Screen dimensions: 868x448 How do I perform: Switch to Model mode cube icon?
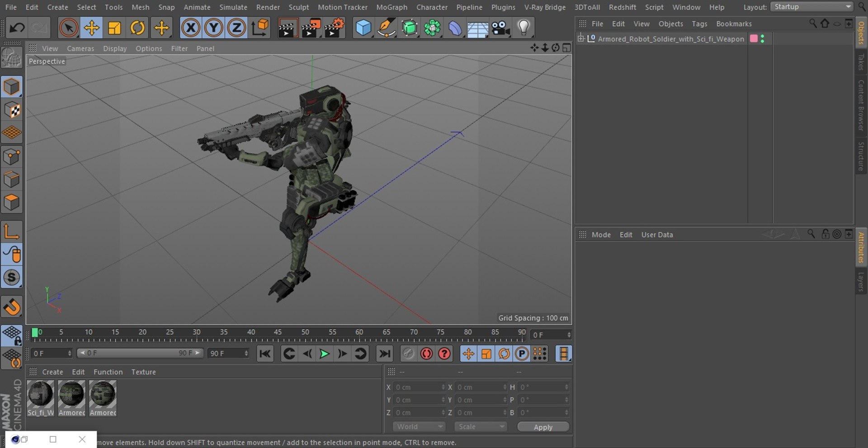(12, 87)
